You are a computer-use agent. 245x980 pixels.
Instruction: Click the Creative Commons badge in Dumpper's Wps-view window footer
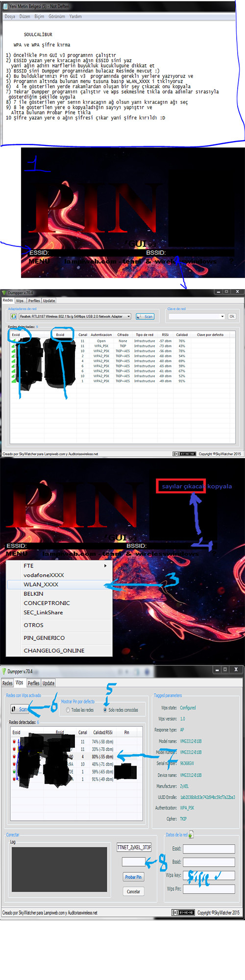click(x=183, y=912)
